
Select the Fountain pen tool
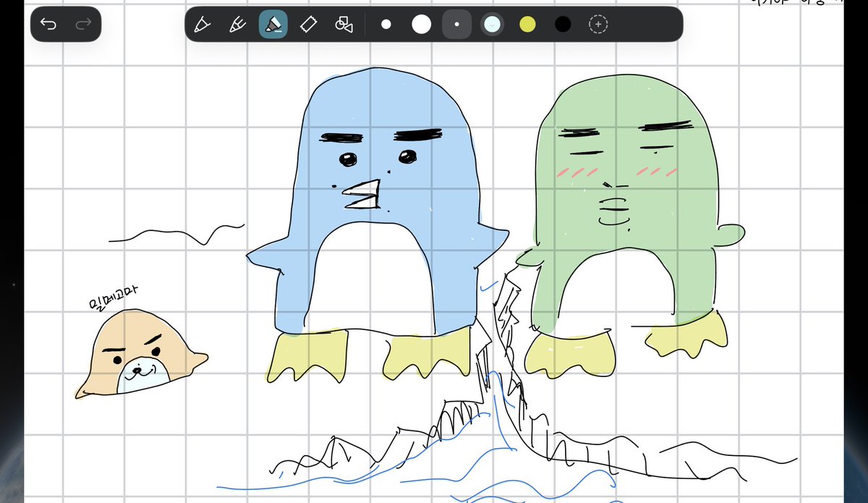(237, 25)
